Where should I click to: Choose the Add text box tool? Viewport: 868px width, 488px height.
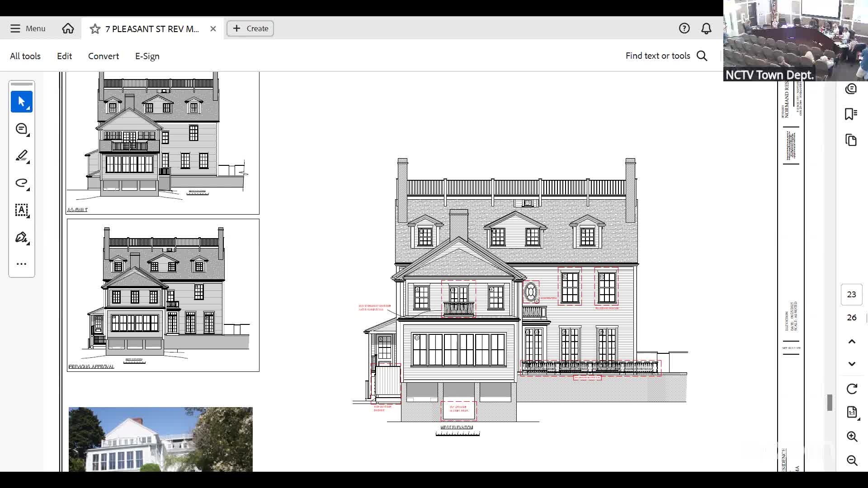[22, 210]
